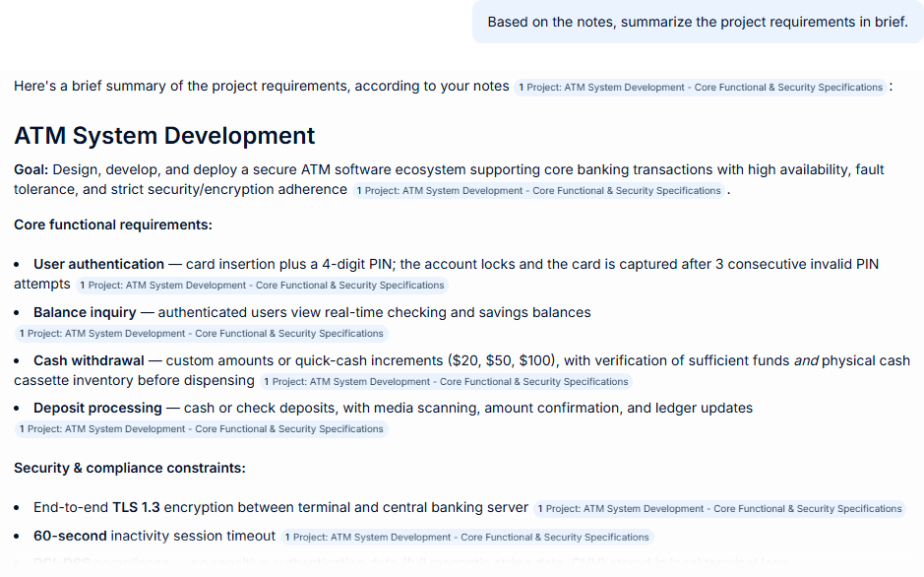
Task: Click the bold 'Goal:' label
Action: coord(31,169)
